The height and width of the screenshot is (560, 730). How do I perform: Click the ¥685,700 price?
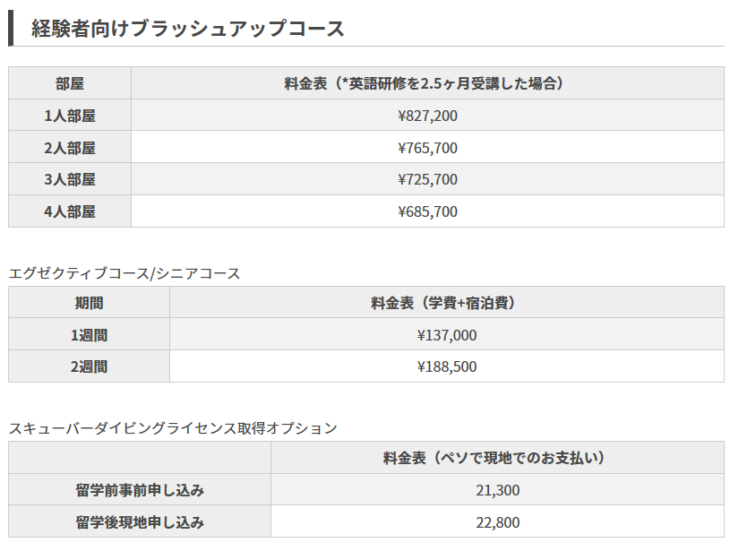point(427,211)
